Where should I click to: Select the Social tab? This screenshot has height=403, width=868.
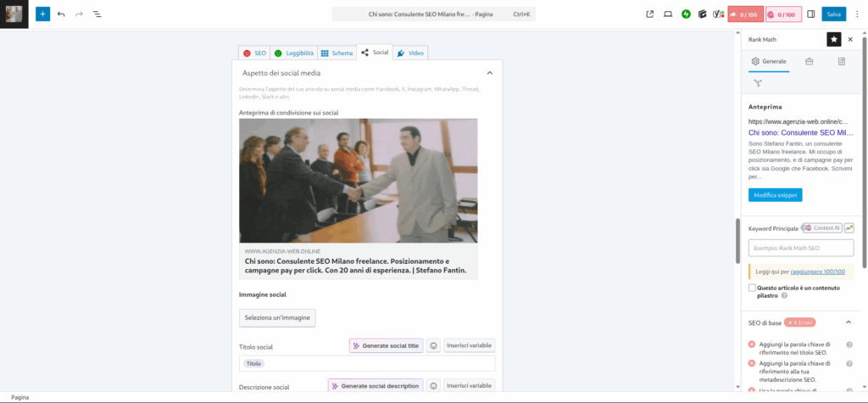point(375,52)
